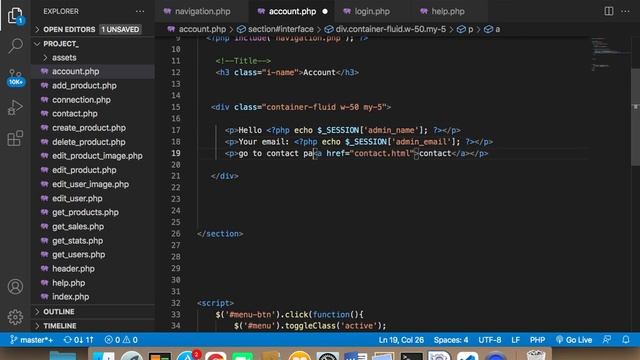Open get_stats.php file
Image resolution: width=640 pixels, height=360 pixels.
(93, 241)
